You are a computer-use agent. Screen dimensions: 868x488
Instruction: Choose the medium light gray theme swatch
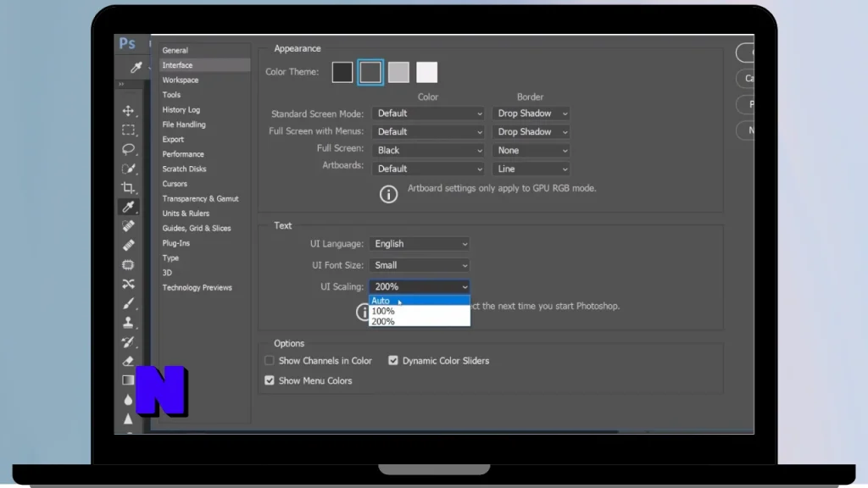(398, 73)
